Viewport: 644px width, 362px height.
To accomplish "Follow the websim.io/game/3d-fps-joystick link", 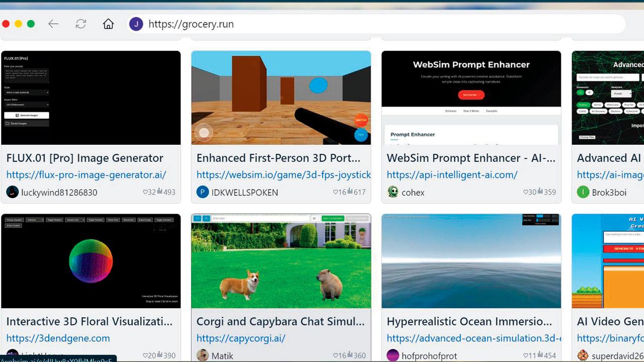I will pyautogui.click(x=283, y=175).
